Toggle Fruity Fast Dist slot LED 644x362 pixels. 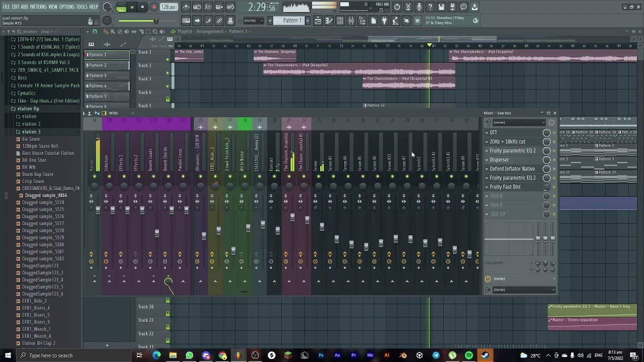554,187
